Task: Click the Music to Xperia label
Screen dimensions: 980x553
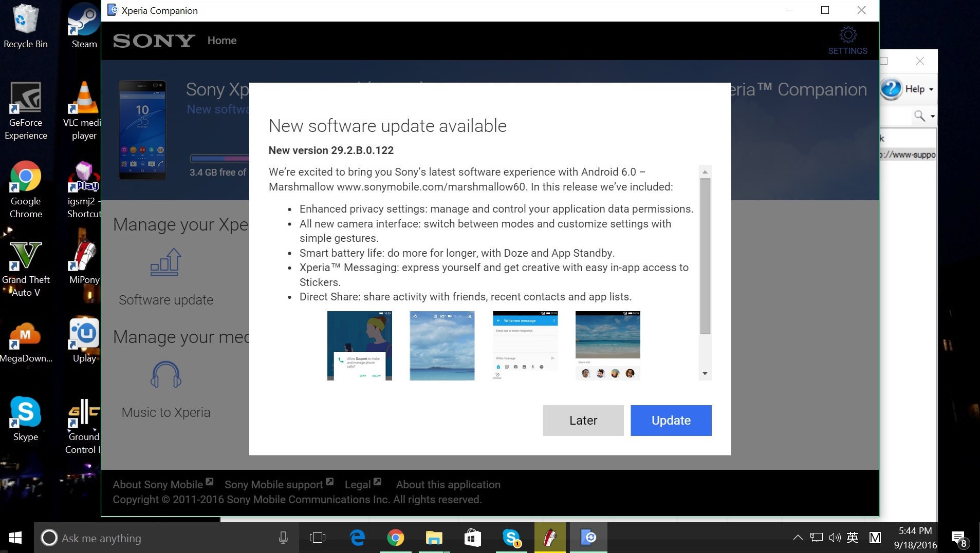Action: (x=165, y=412)
